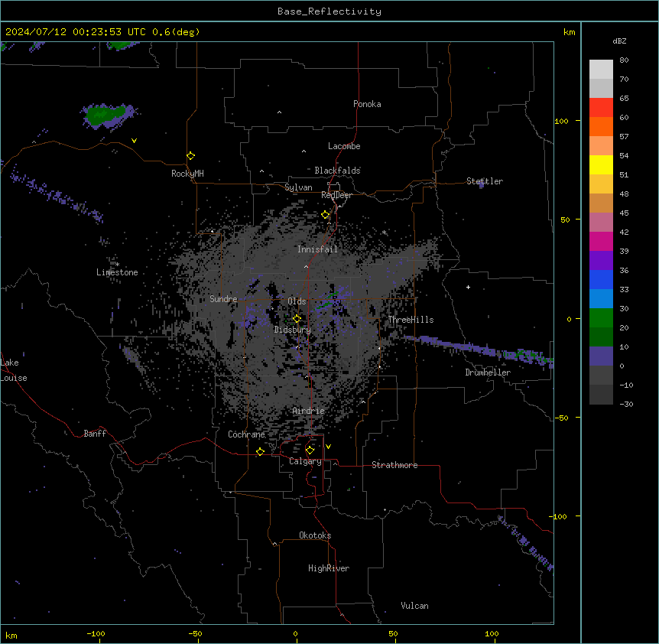Click the Lacombe city label
The width and height of the screenshot is (659, 644).
[344, 146]
